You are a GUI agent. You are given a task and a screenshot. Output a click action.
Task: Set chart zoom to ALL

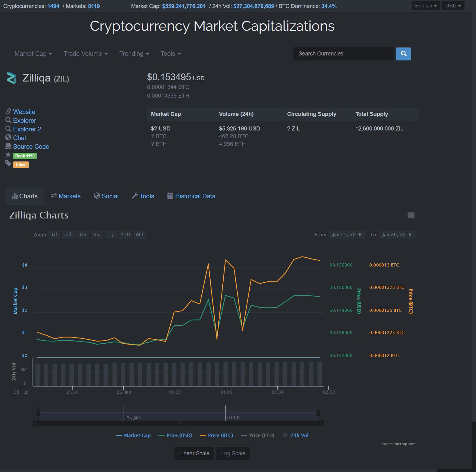coord(140,235)
